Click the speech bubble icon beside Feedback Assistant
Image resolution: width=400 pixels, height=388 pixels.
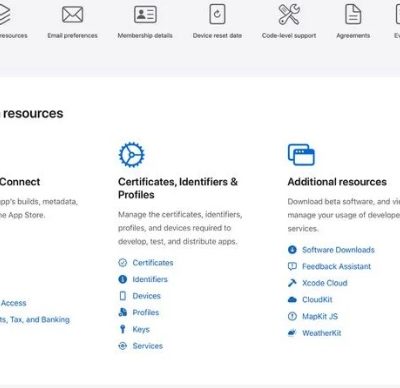(x=292, y=266)
